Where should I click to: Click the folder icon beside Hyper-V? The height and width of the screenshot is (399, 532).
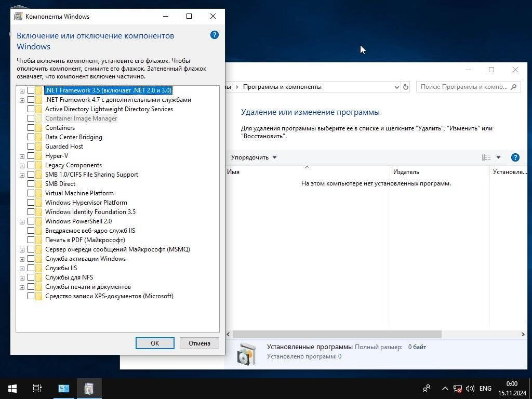point(39,156)
